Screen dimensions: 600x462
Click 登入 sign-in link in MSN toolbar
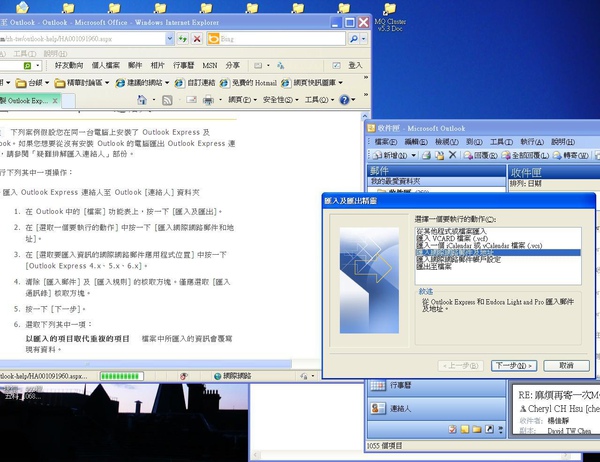tap(355, 65)
